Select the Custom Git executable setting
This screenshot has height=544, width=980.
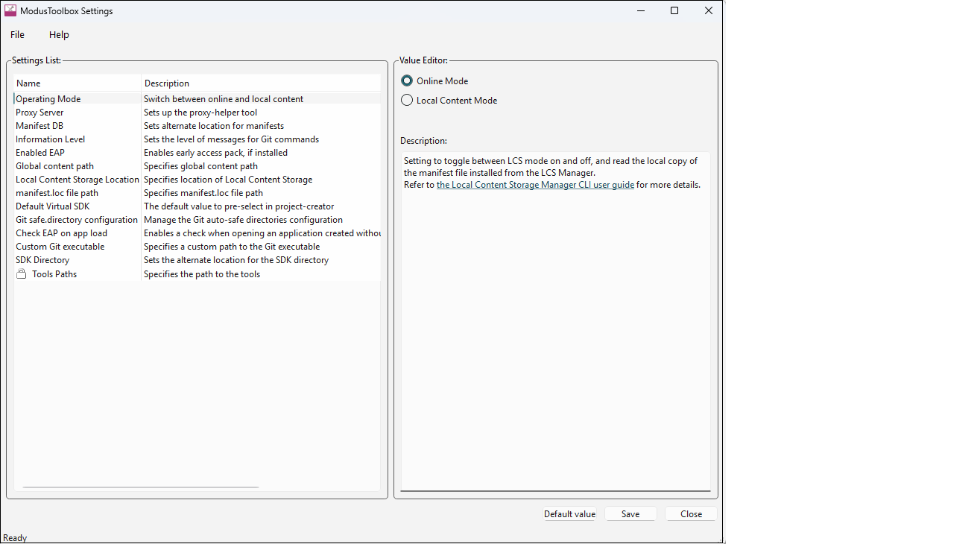60,247
